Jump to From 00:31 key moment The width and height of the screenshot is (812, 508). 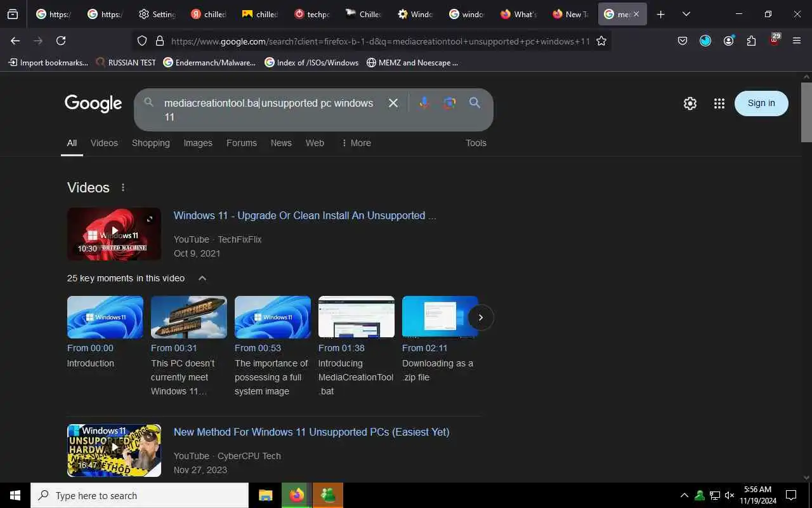189,317
